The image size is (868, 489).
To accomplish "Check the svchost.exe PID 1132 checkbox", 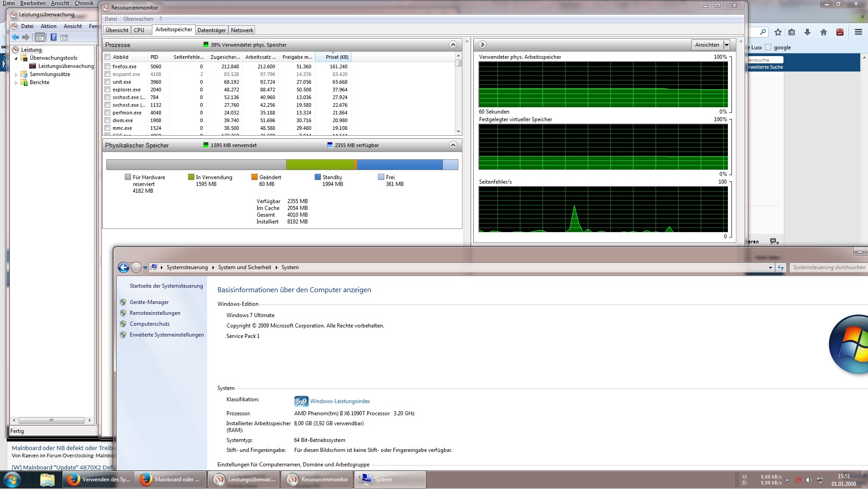I will point(108,105).
